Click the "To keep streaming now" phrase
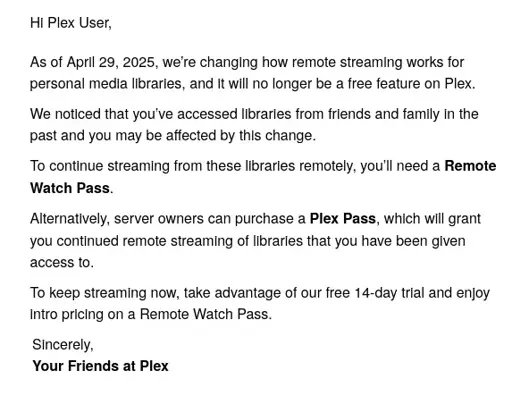Image resolution: width=512 pixels, height=396 pixels. click(x=105, y=293)
